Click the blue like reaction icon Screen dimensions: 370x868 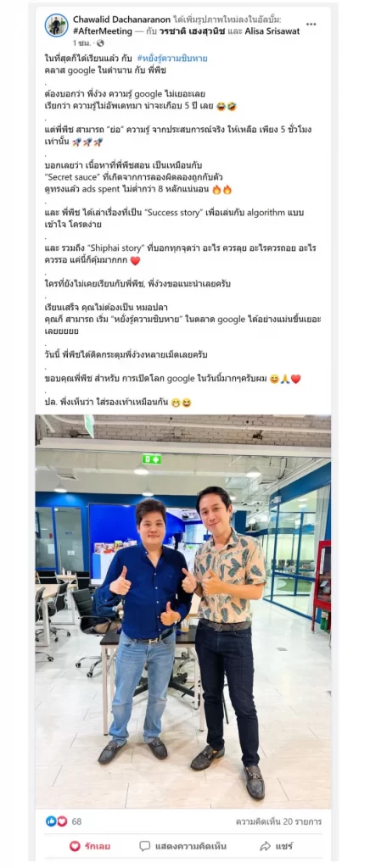click(52, 821)
